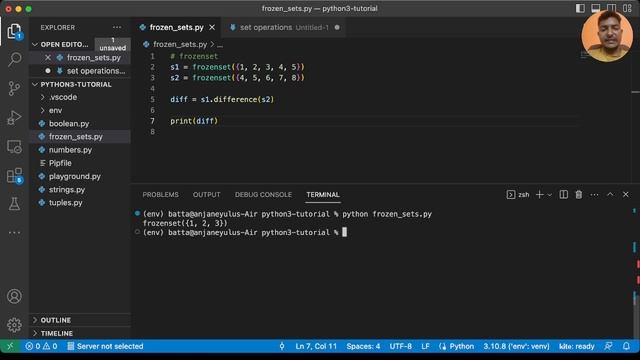The height and width of the screenshot is (360, 640).
Task: Open the Explorer view in activity bar
Action: (x=14, y=31)
